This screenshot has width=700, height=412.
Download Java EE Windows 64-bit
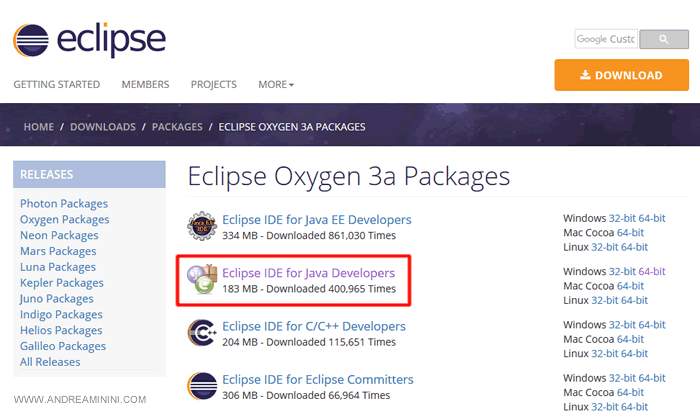pos(652,218)
